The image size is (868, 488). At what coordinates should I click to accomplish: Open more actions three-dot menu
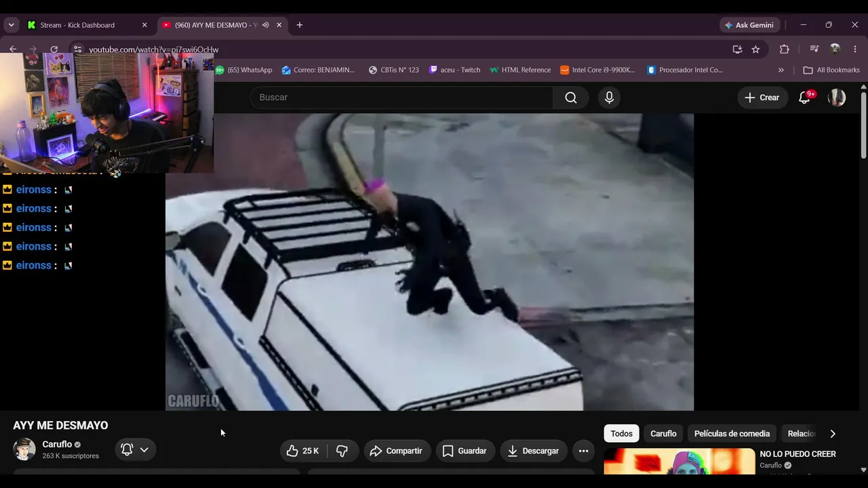[x=583, y=451]
